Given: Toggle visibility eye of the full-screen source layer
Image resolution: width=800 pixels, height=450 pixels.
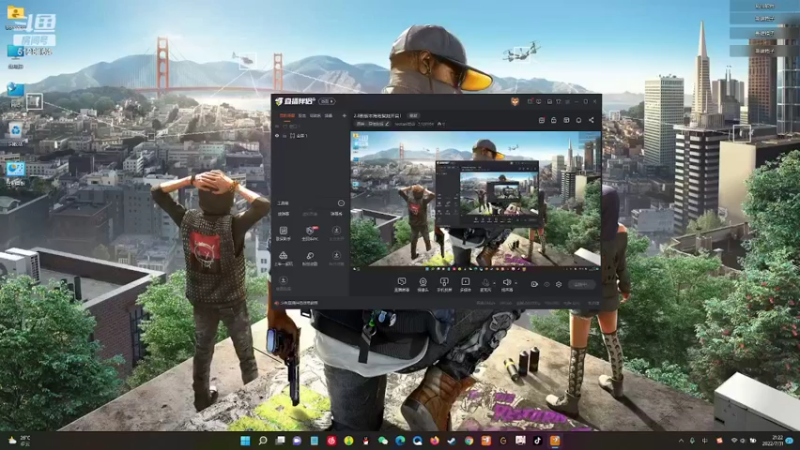Looking at the screenshot, I should tap(277, 136).
